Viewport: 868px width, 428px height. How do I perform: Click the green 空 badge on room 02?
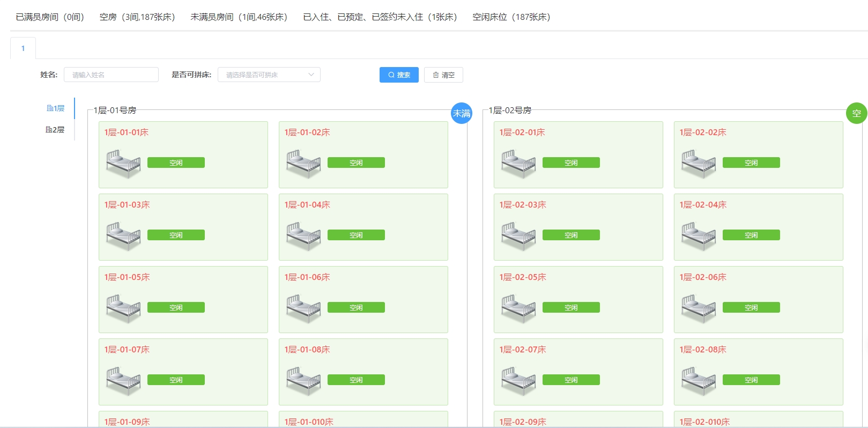[856, 113]
